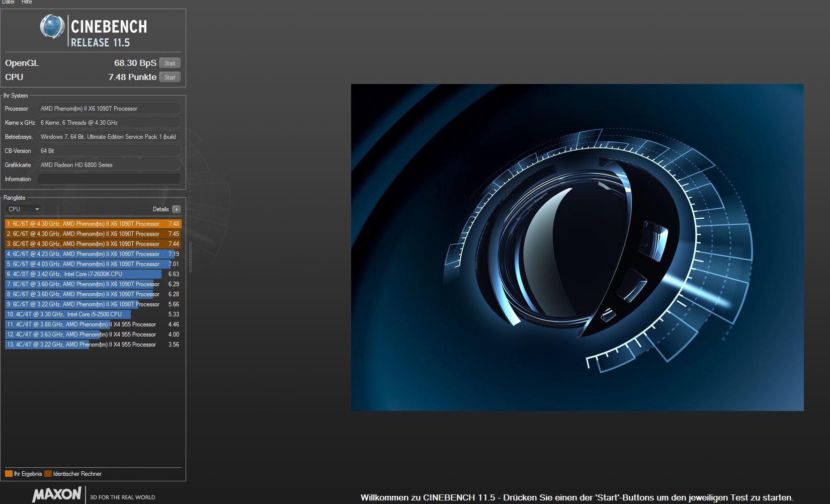Viewport: 830px width, 504px height.
Task: Click the MAXON logo at the bottom
Action: (x=57, y=494)
